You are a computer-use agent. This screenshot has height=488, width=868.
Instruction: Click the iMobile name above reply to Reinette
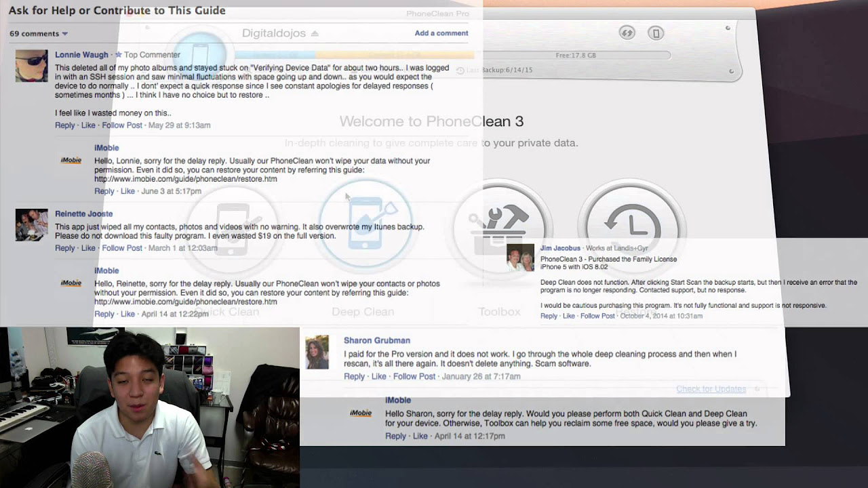point(106,270)
